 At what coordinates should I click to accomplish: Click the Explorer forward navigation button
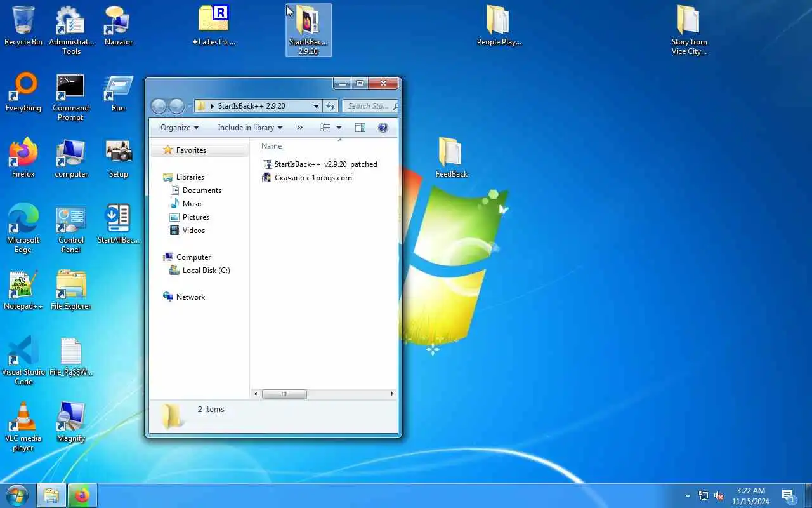[x=177, y=106]
